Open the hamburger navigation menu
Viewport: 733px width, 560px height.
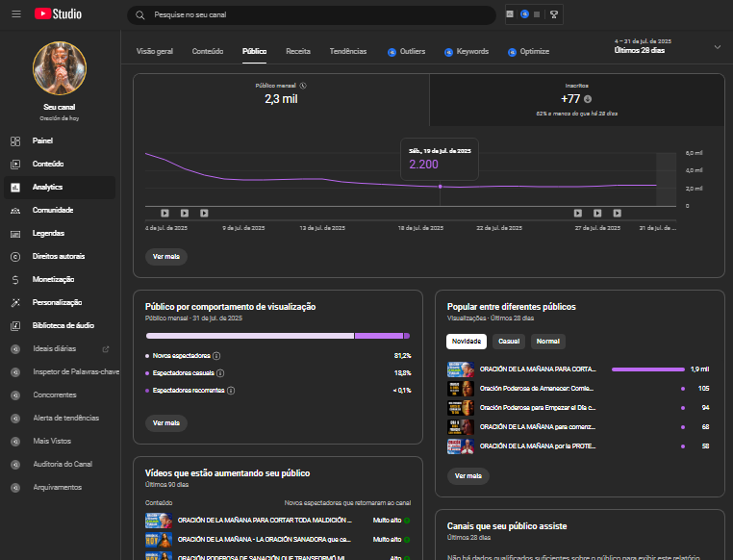tap(16, 14)
